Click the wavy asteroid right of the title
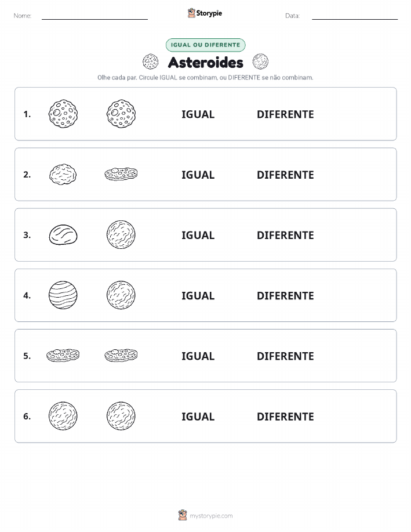 coord(260,61)
